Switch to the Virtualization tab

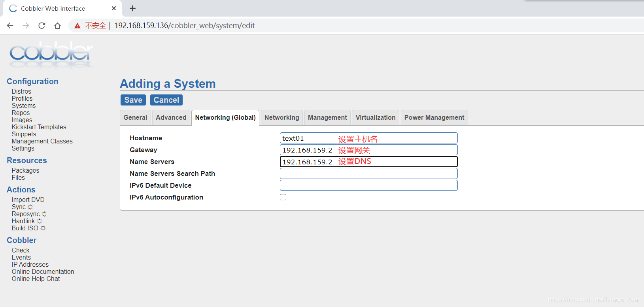click(x=376, y=118)
